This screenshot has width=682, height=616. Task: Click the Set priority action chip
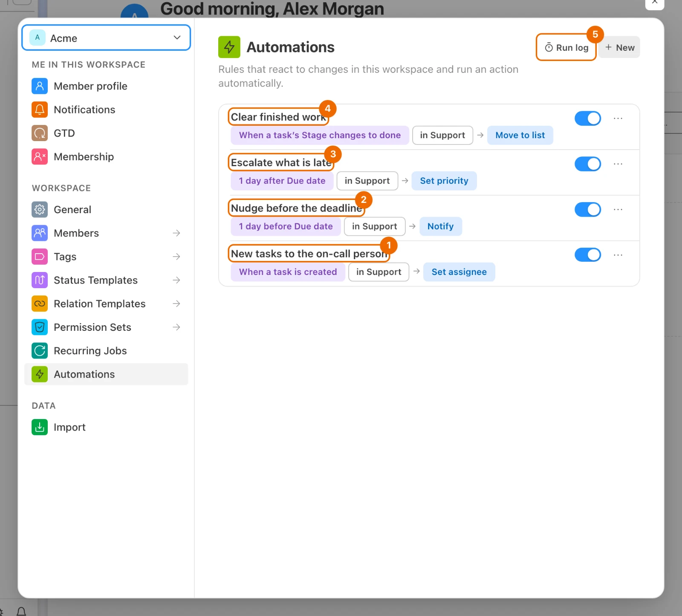[x=444, y=181]
